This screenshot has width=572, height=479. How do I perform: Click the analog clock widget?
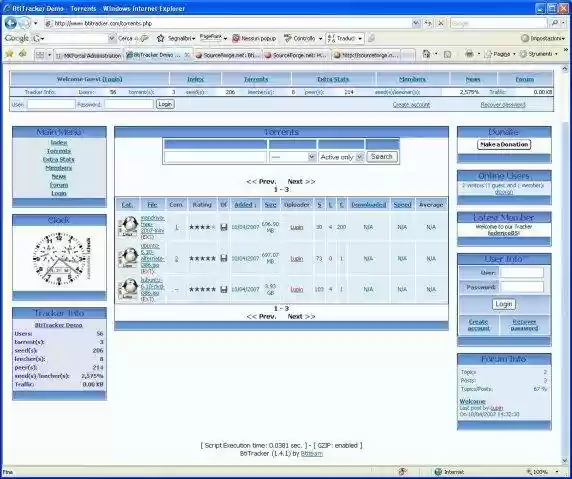pos(59,259)
